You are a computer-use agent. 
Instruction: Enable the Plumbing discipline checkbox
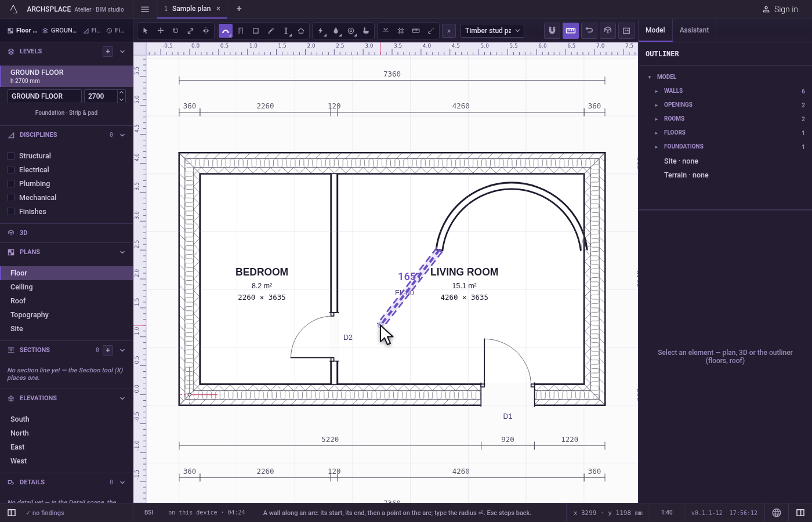[10, 184]
